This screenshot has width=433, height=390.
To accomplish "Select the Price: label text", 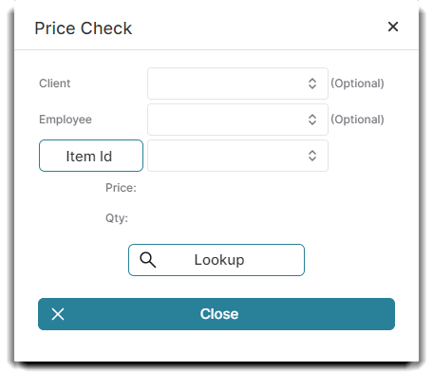I will tap(121, 188).
